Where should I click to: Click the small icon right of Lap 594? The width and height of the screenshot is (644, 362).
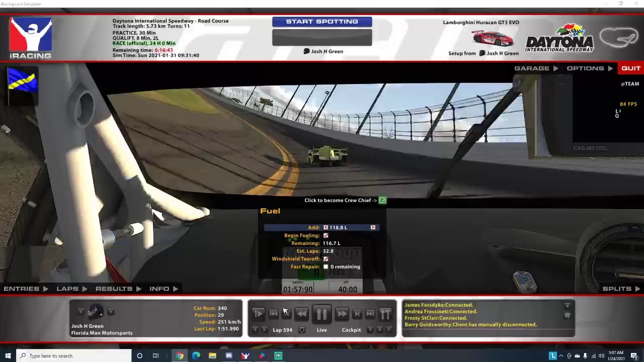coord(301,330)
